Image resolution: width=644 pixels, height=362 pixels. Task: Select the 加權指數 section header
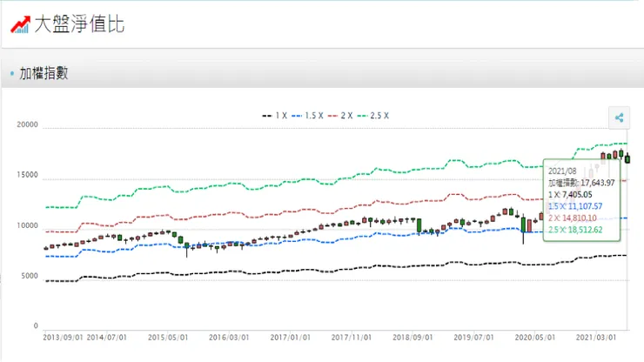tap(44, 74)
